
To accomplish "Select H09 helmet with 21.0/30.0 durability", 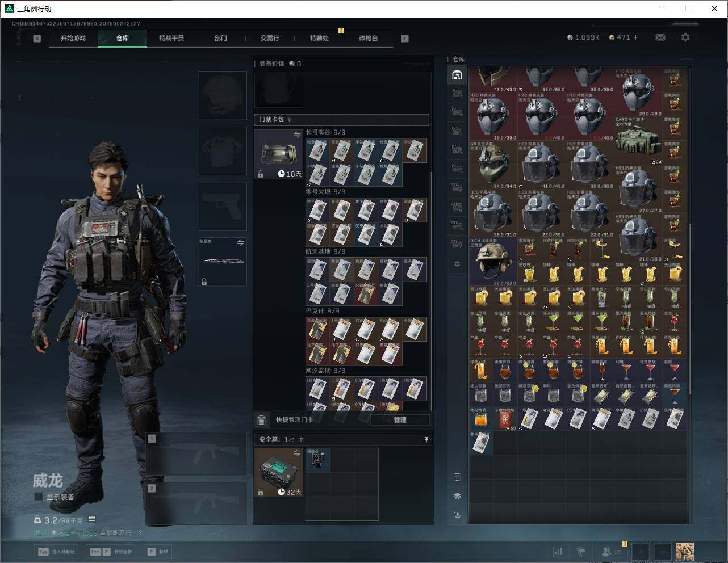I will (639, 237).
